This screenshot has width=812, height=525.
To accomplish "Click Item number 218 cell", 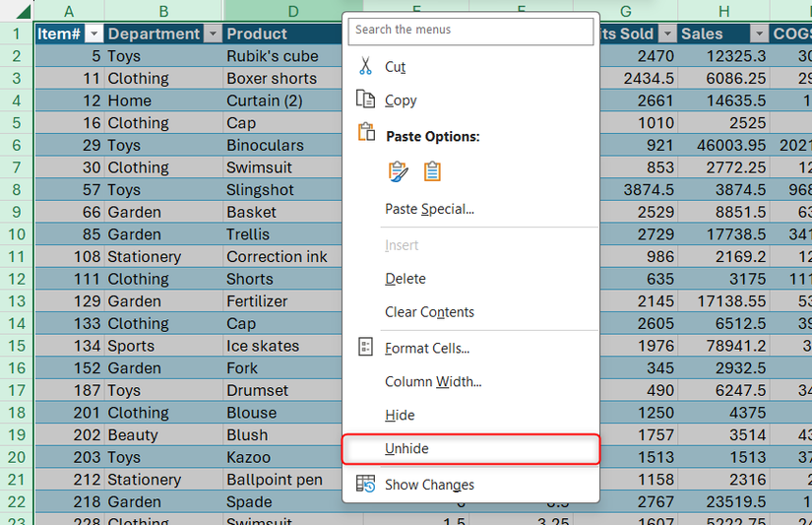I will [x=69, y=501].
